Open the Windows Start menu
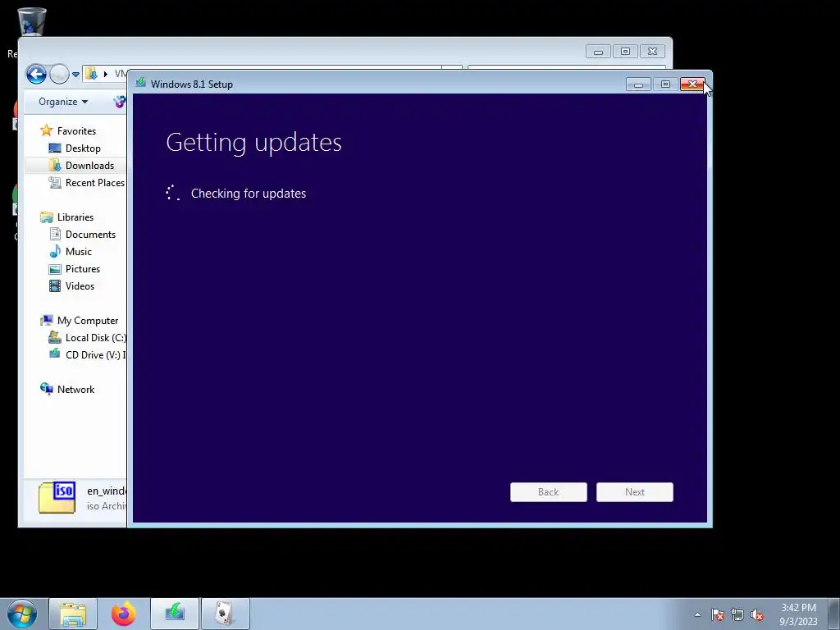 22,614
